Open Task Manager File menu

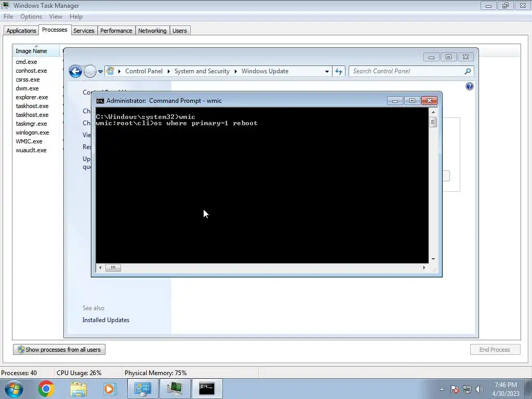point(8,17)
